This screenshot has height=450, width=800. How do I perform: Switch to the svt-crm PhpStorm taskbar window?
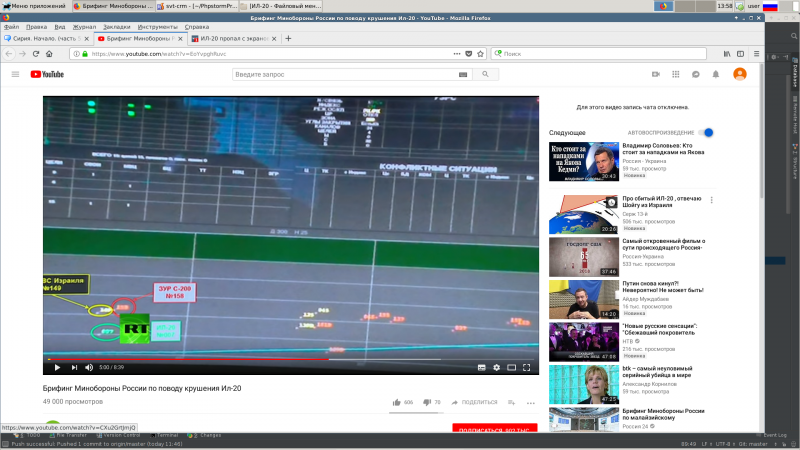point(196,6)
